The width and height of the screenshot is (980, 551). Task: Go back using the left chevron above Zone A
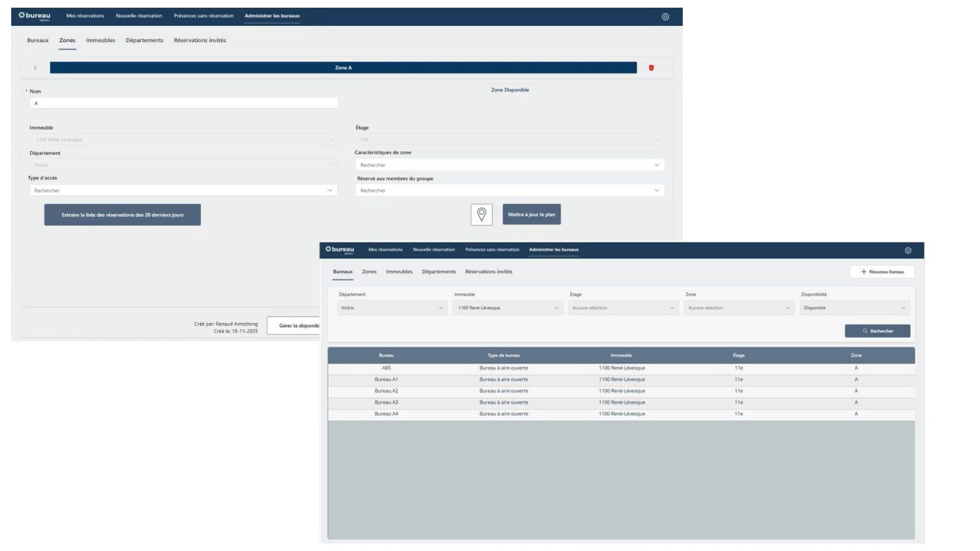click(x=35, y=67)
